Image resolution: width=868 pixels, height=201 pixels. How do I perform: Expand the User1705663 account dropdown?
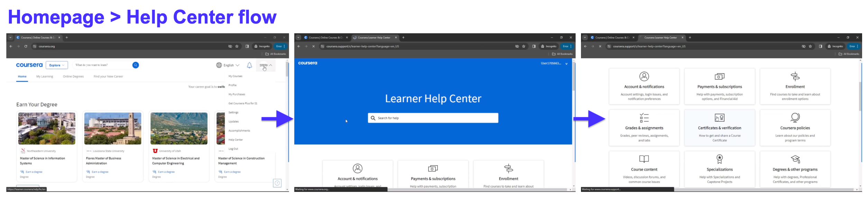554,63
